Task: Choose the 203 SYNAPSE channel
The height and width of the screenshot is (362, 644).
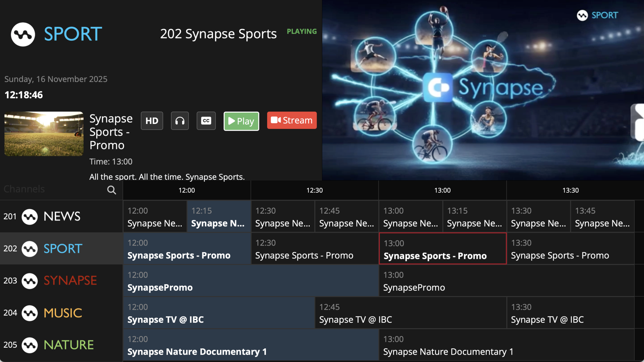Action: [x=61, y=281]
